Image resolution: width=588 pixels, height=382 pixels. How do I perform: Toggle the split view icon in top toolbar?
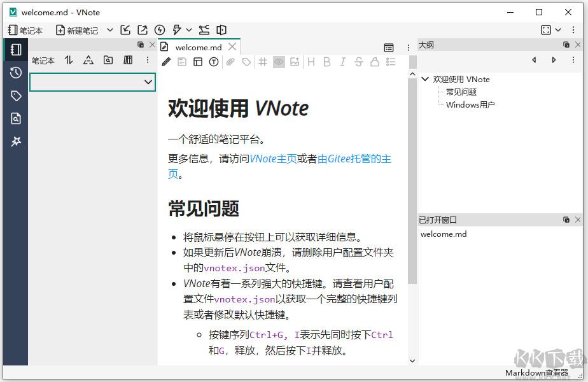[x=221, y=30]
